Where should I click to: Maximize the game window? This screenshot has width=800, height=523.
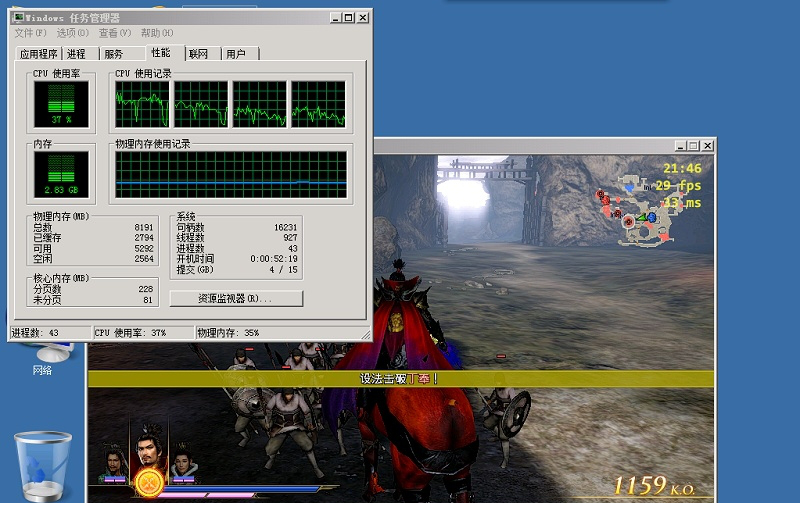pyautogui.click(x=693, y=146)
